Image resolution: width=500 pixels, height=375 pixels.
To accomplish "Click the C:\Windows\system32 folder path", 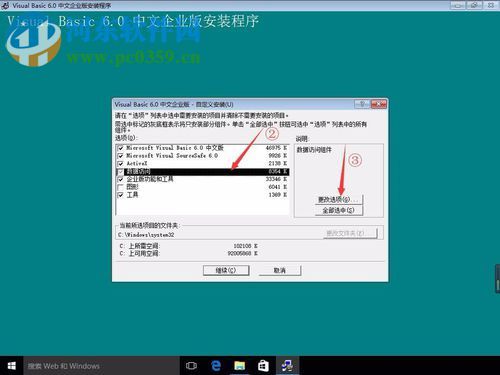I will [146, 235].
